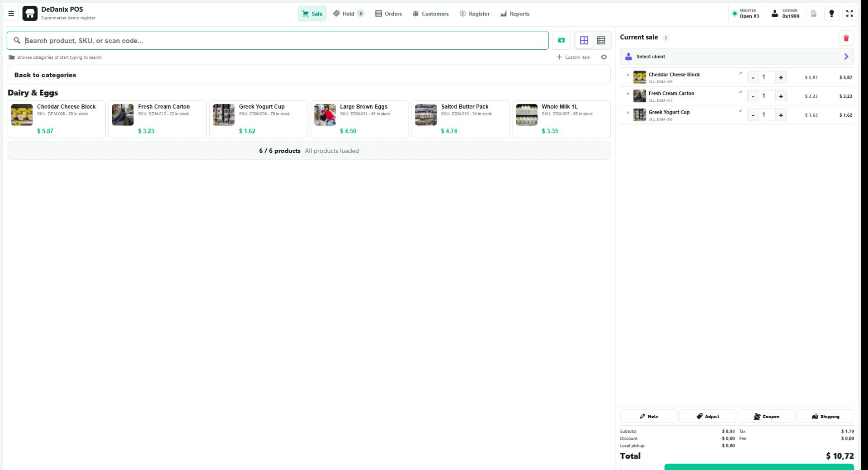Click the Cheddar Cheese Block quantity field
Screen dimensions: 868x470
(x=767, y=77)
